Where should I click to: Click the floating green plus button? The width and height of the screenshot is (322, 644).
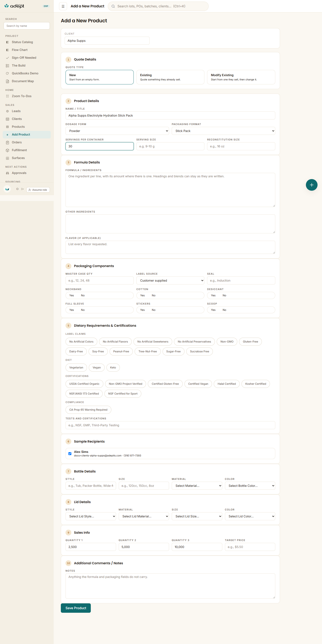pos(311,185)
